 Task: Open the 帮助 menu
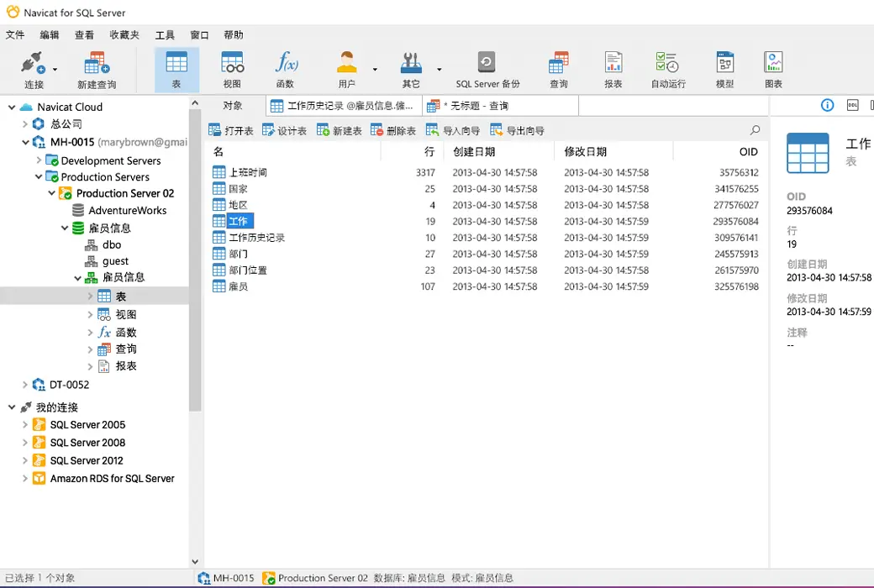234,34
